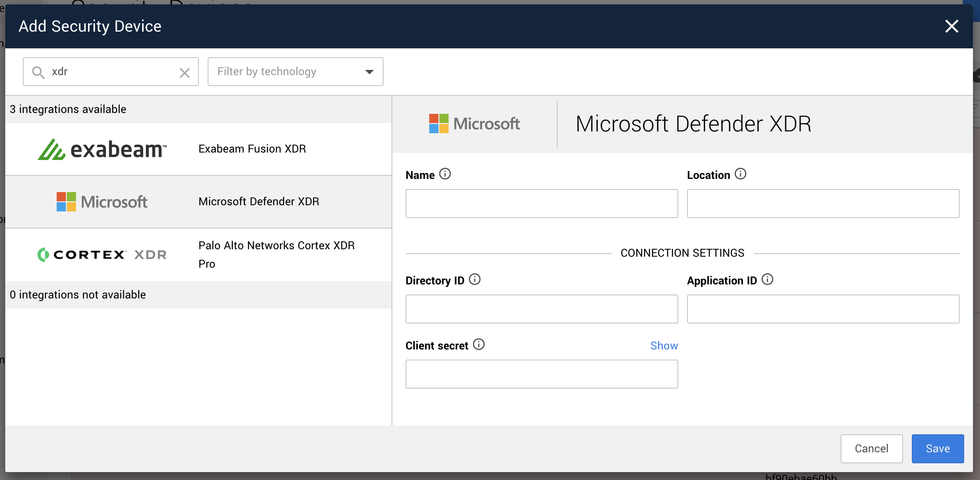The height and width of the screenshot is (480, 980).
Task: Click the Microsoft Defender XDR title
Action: [694, 124]
